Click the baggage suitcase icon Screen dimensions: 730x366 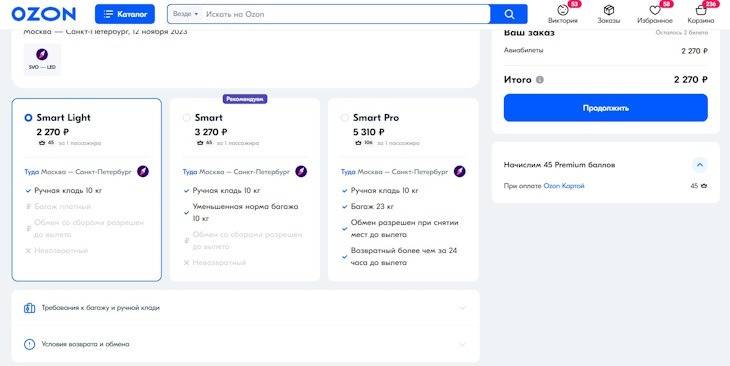pos(29,308)
